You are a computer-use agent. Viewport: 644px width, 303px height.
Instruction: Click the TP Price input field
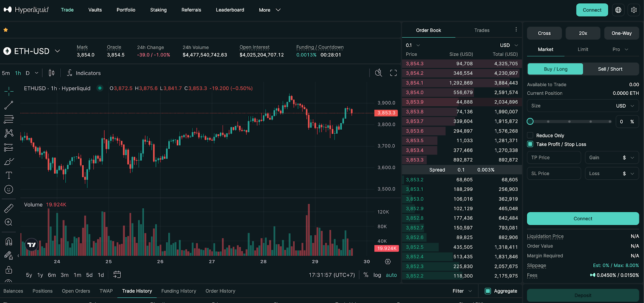click(x=554, y=158)
